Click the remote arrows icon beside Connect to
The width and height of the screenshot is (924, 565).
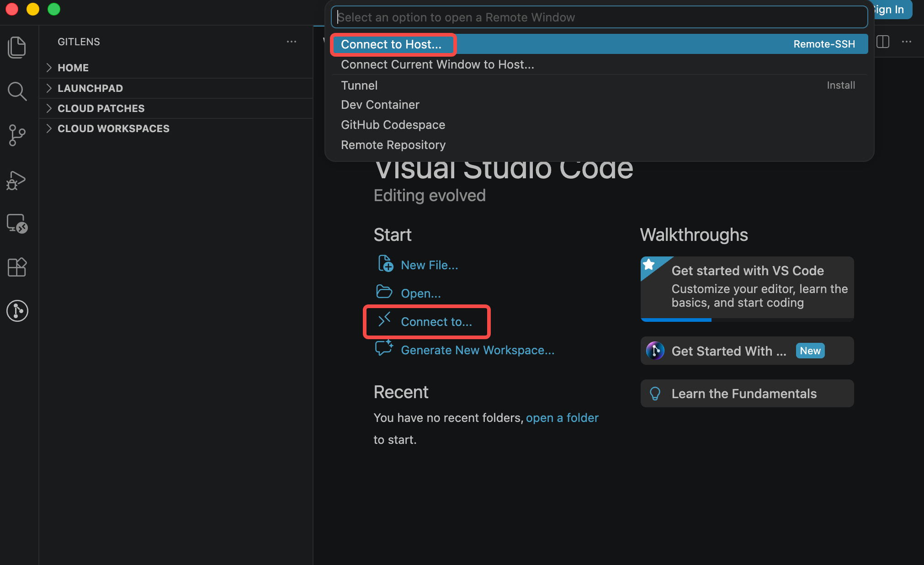pos(384,320)
